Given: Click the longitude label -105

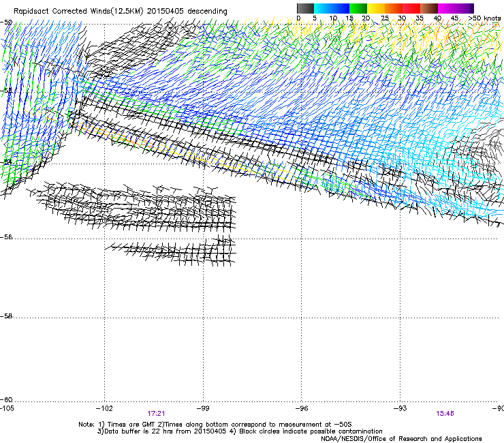Looking at the screenshot, I should click(7, 408).
